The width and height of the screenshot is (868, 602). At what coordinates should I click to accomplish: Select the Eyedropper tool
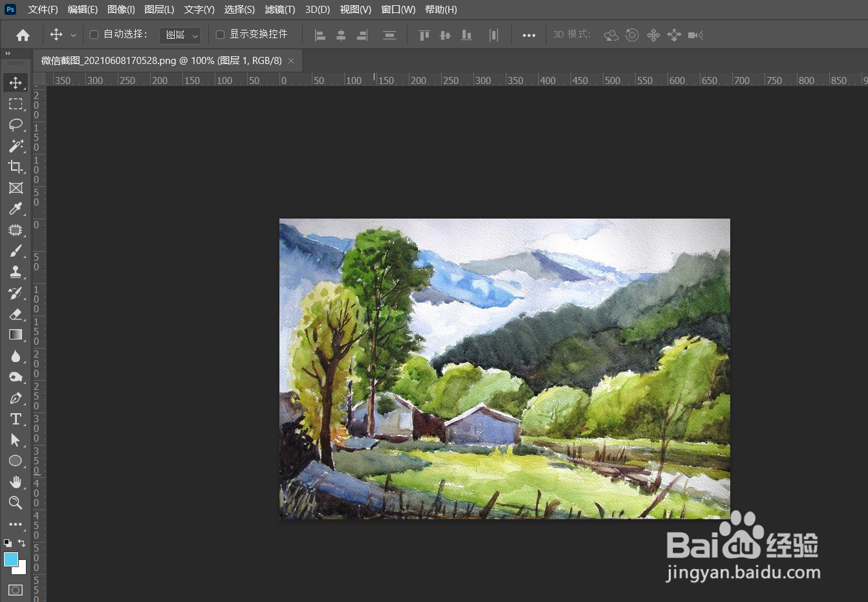(x=16, y=208)
